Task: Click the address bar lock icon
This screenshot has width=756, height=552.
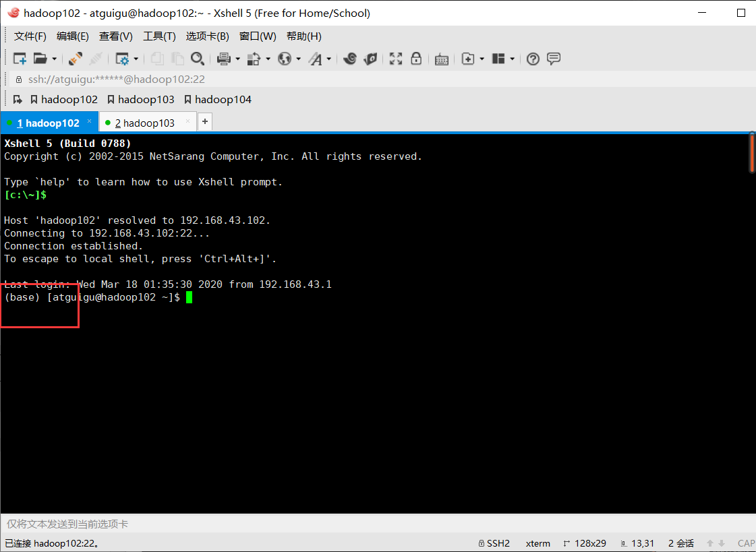Action: [19, 79]
